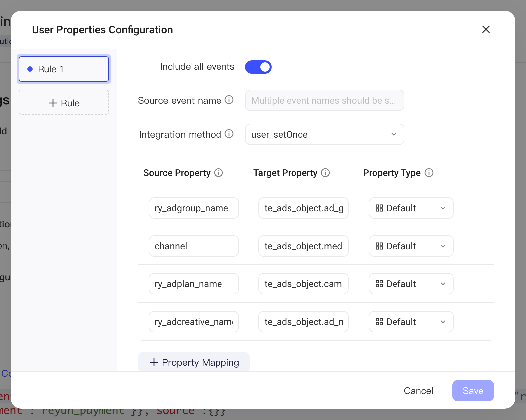Click the Property Type column header text
The image size is (526, 420).
coord(392,173)
